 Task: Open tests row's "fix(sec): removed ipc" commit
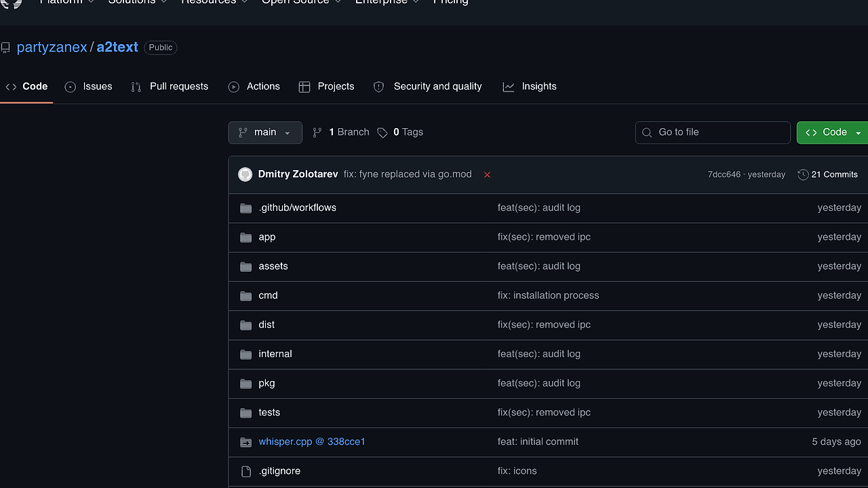(544, 412)
